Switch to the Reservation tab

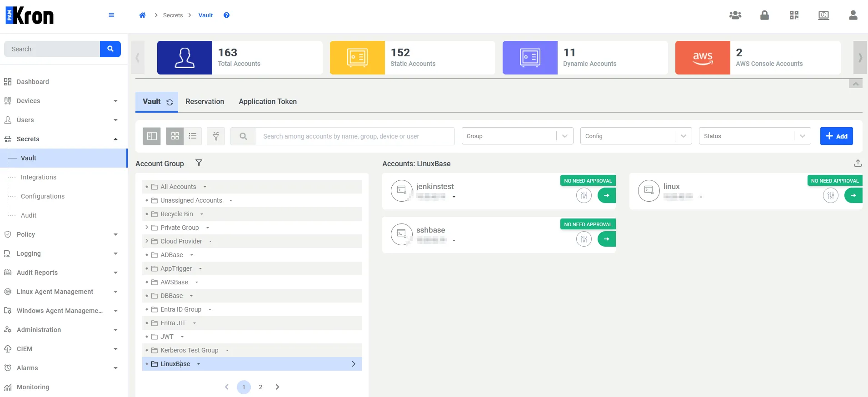point(205,102)
